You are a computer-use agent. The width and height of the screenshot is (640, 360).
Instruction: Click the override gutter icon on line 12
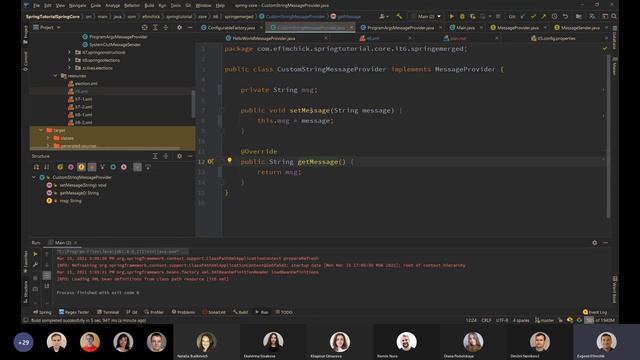(x=211, y=162)
